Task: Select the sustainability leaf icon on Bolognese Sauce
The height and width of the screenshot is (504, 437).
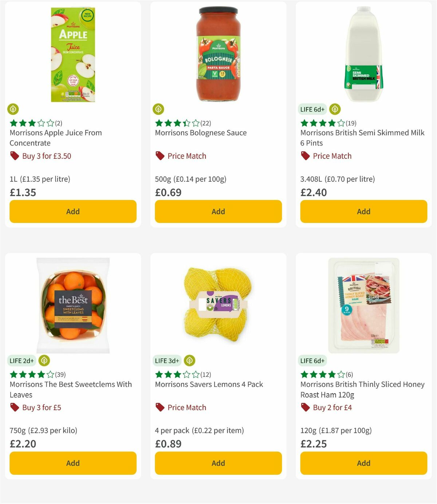Action: tap(158, 108)
